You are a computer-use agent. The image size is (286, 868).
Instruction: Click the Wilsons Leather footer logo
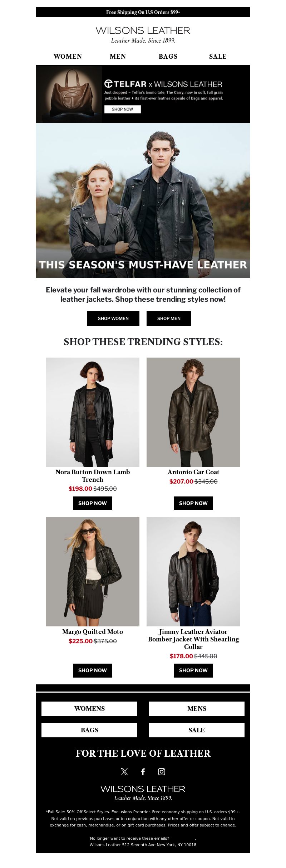tap(143, 792)
